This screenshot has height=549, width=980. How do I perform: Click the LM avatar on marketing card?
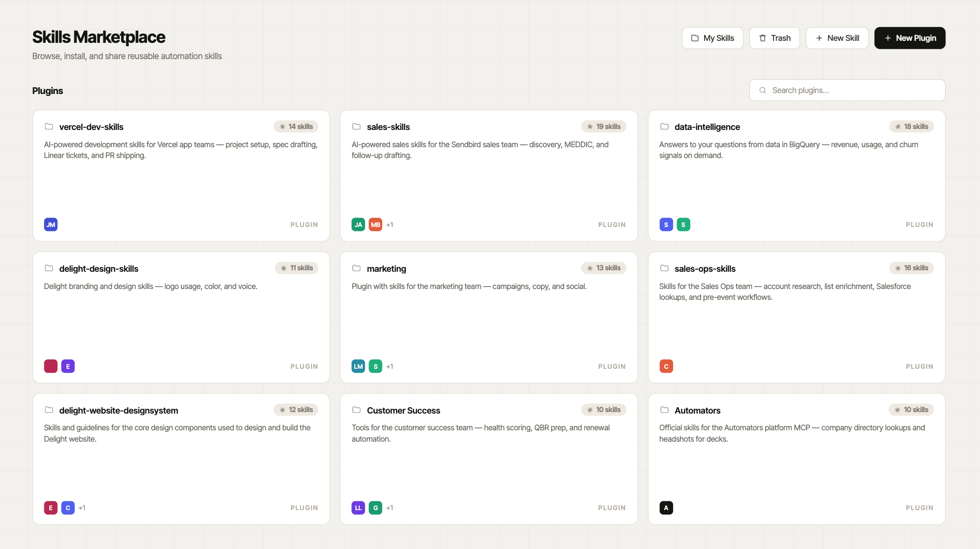point(358,366)
